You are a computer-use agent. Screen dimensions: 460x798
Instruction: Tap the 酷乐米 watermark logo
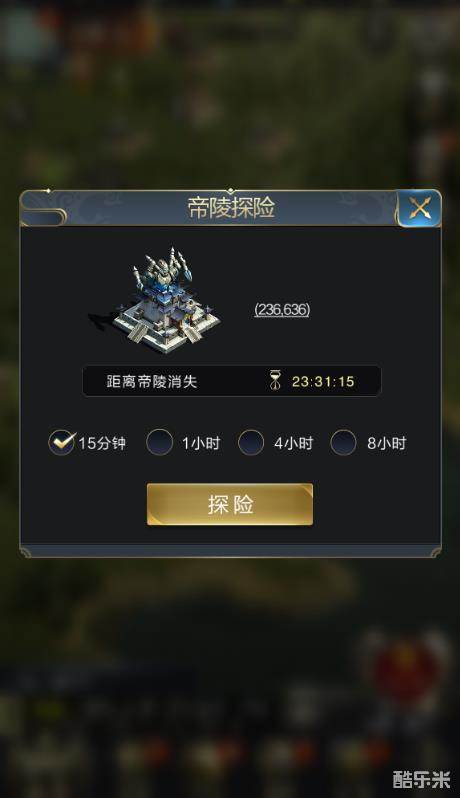click(421, 779)
